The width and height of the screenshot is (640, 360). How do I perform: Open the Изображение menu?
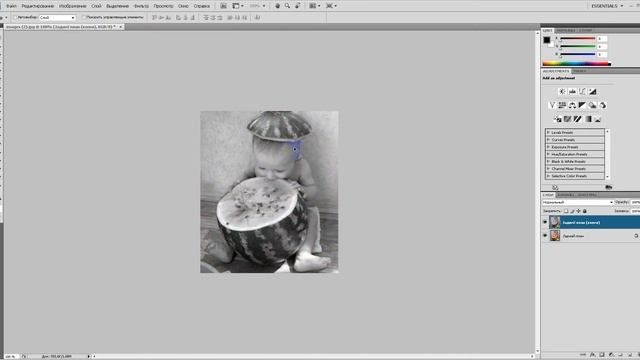73,6
